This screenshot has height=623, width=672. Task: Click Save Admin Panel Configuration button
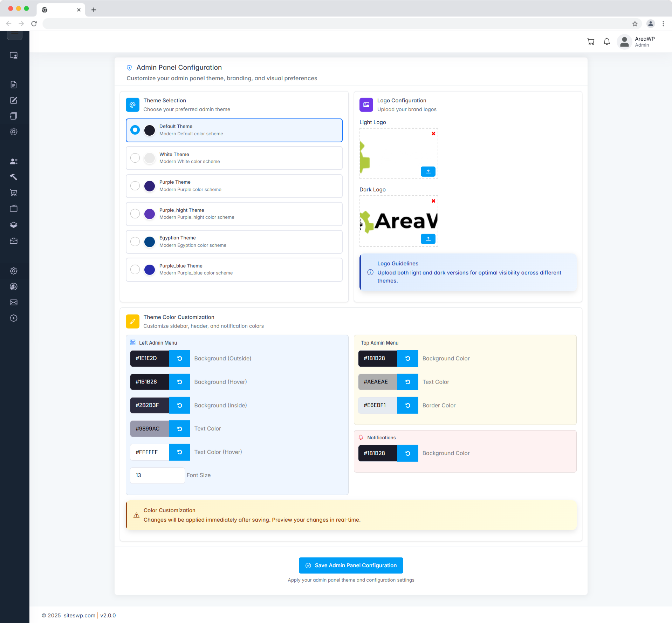click(x=351, y=565)
